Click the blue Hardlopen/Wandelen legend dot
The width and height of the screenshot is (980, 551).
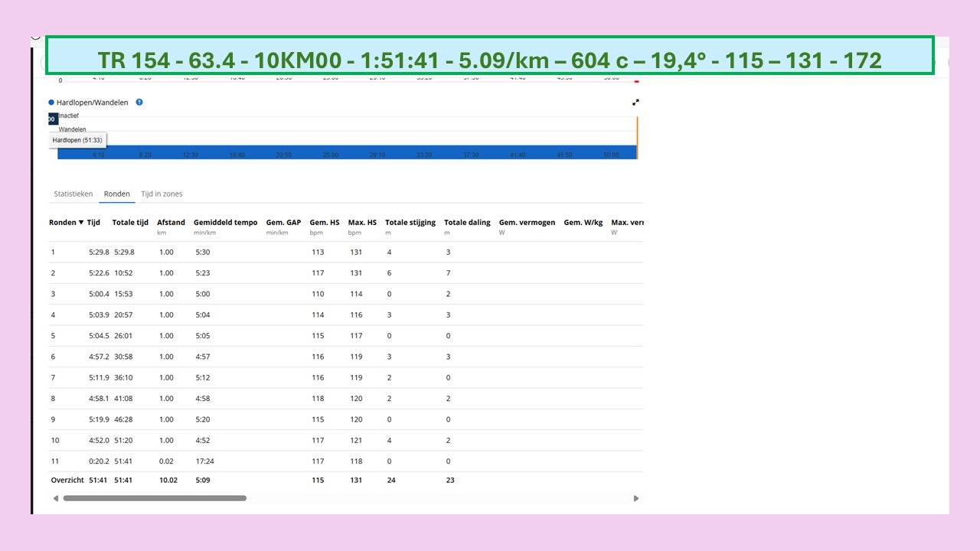pos(51,103)
